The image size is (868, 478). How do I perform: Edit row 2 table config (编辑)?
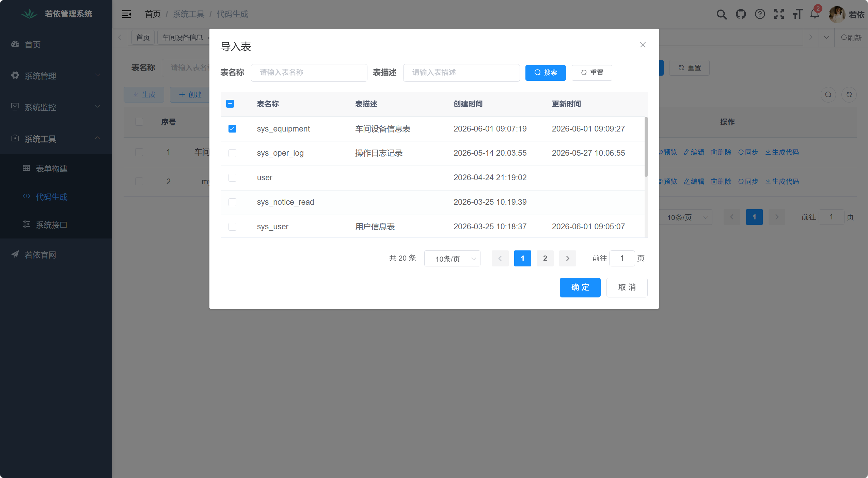point(694,182)
